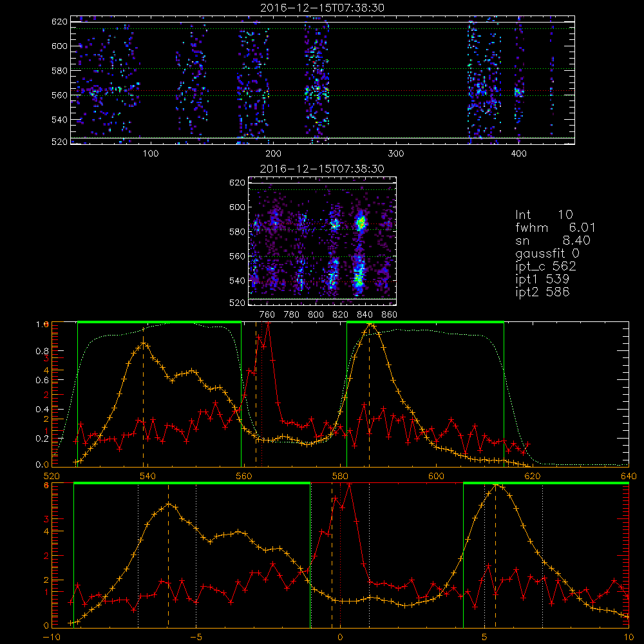Click the red central peak in the bottom plot
Screen dimensions: 644x644
tap(349, 485)
